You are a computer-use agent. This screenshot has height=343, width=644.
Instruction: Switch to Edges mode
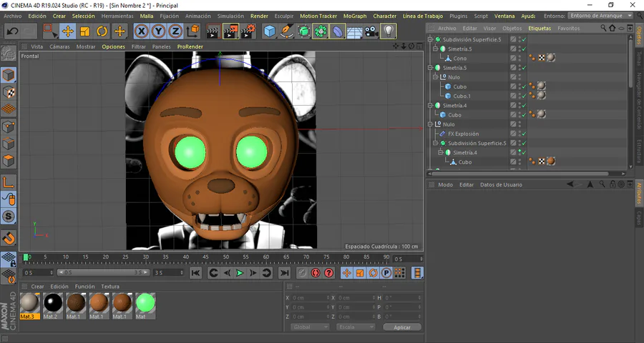coord(9,144)
